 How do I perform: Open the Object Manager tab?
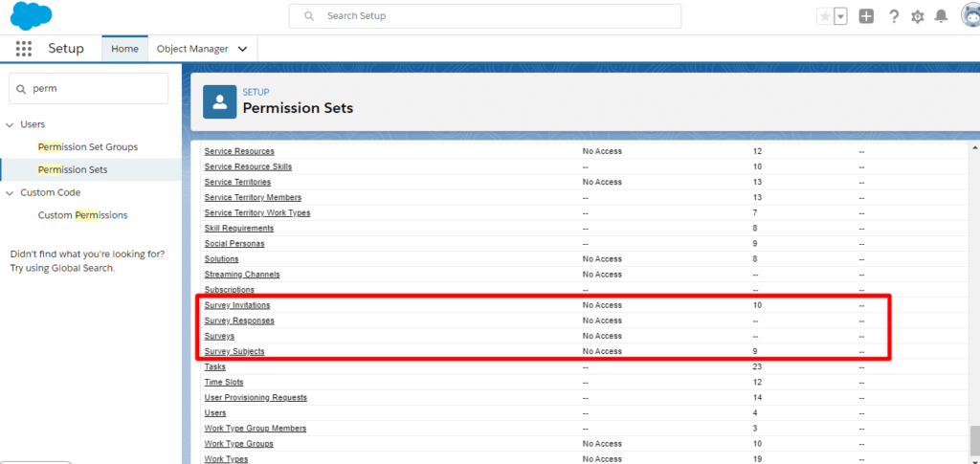tap(192, 49)
